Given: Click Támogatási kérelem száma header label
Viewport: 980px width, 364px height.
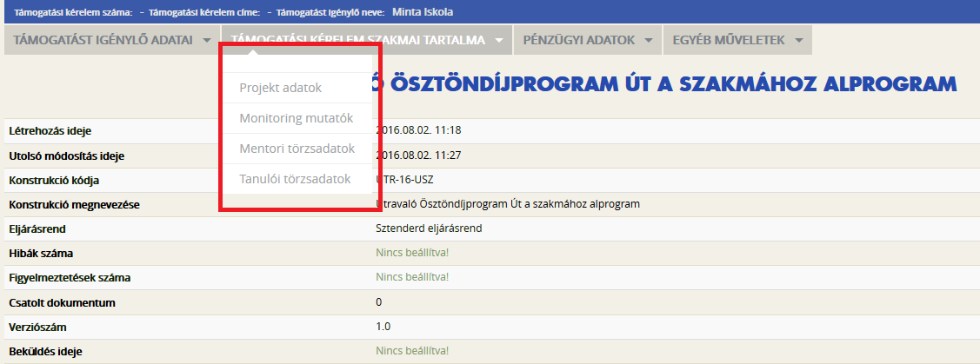Looking at the screenshot, I should (x=73, y=12).
